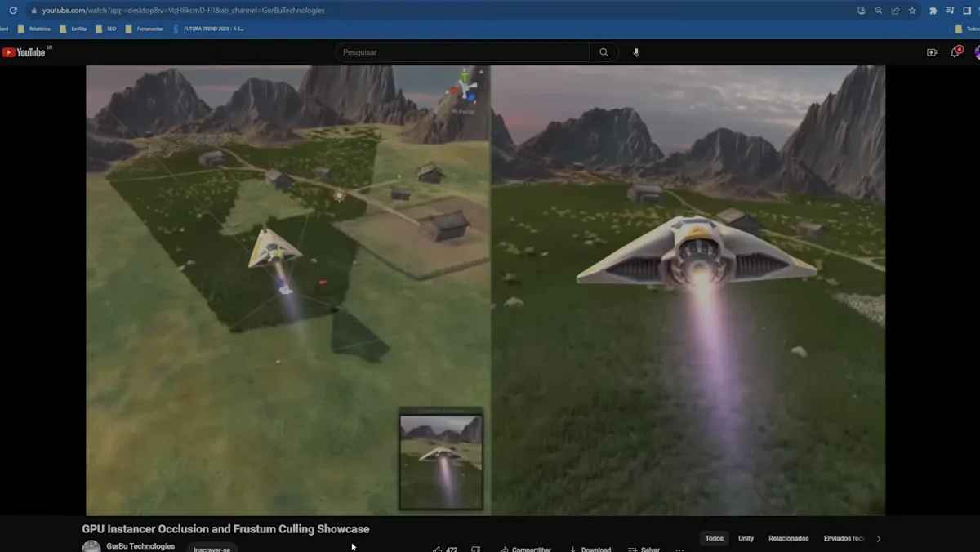Bookmark this page with the star icon
980x552 pixels.
tap(912, 11)
